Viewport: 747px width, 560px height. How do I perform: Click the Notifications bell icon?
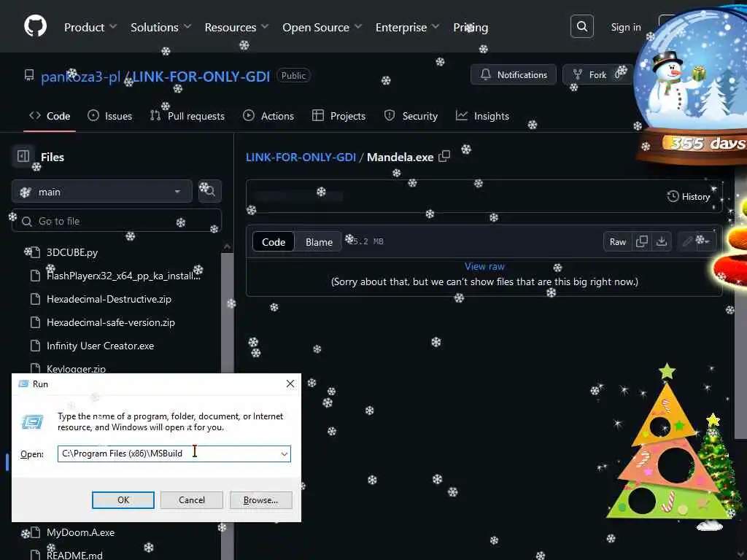pos(485,74)
